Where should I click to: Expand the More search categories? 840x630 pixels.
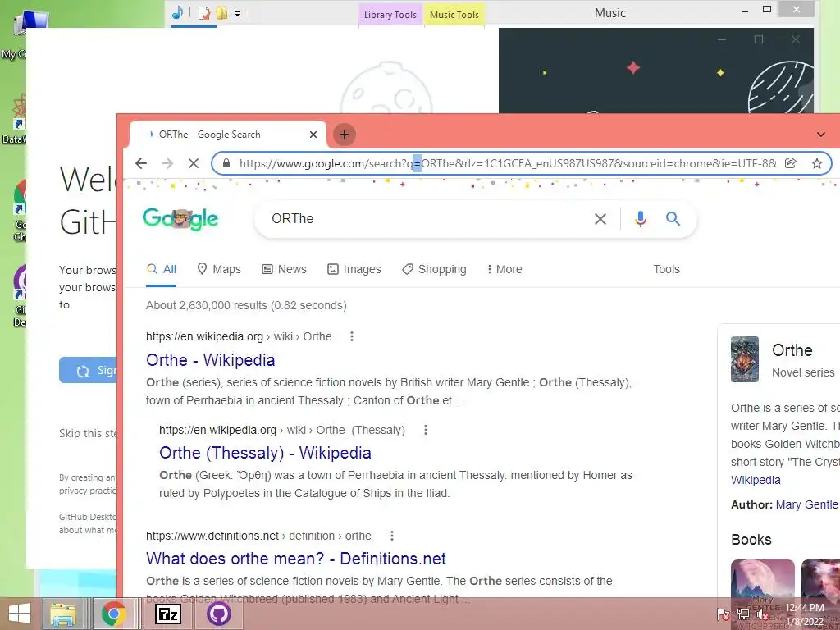point(504,269)
